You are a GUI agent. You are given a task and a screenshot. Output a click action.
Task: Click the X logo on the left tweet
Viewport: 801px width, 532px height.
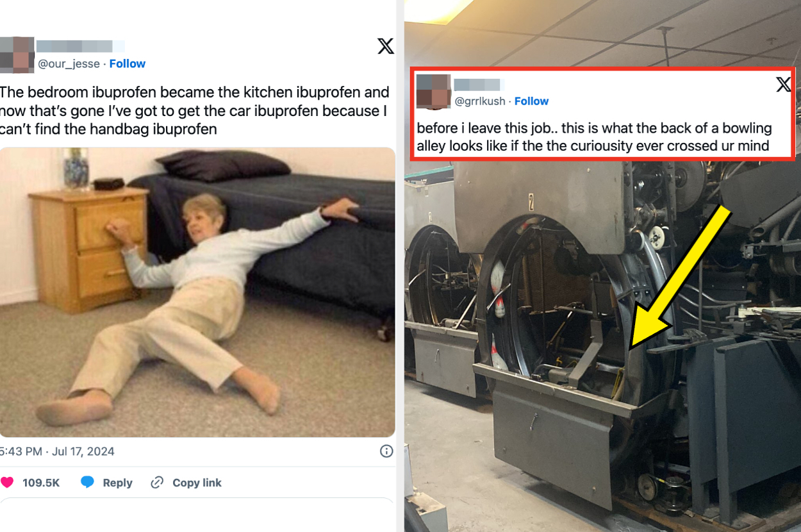pos(385,46)
